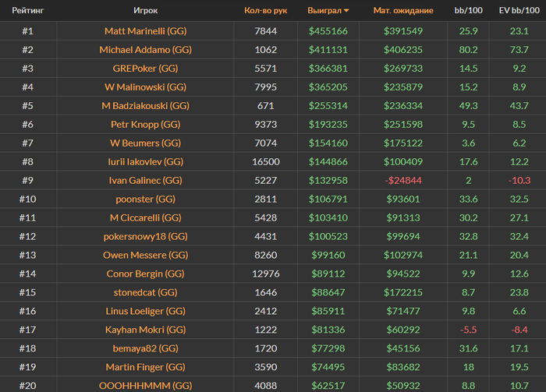Sort by bb/100 column header

coord(468,10)
